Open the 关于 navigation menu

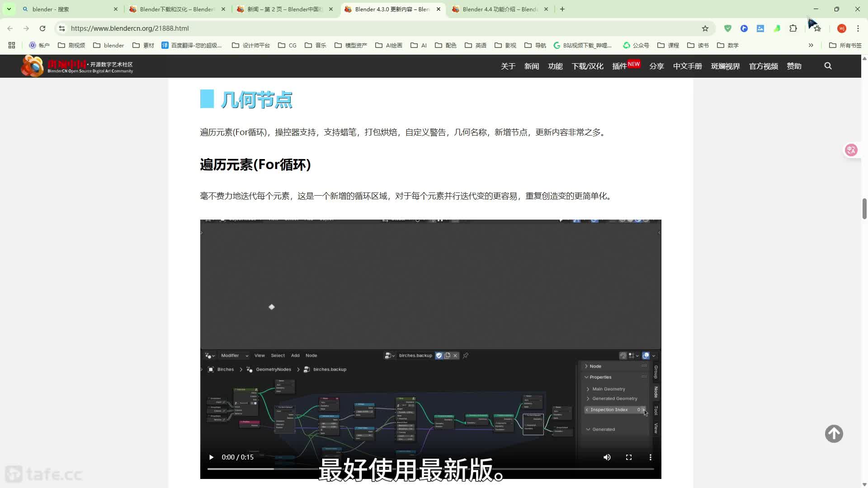point(508,66)
